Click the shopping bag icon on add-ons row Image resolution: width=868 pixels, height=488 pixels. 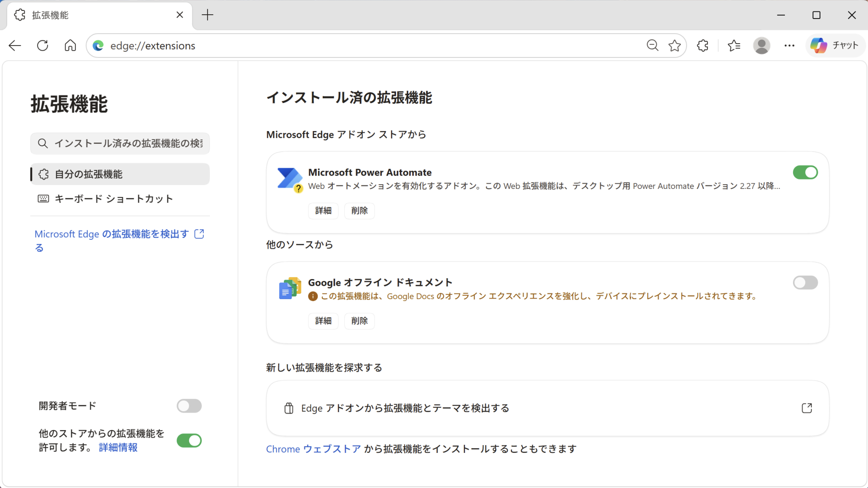tap(289, 408)
